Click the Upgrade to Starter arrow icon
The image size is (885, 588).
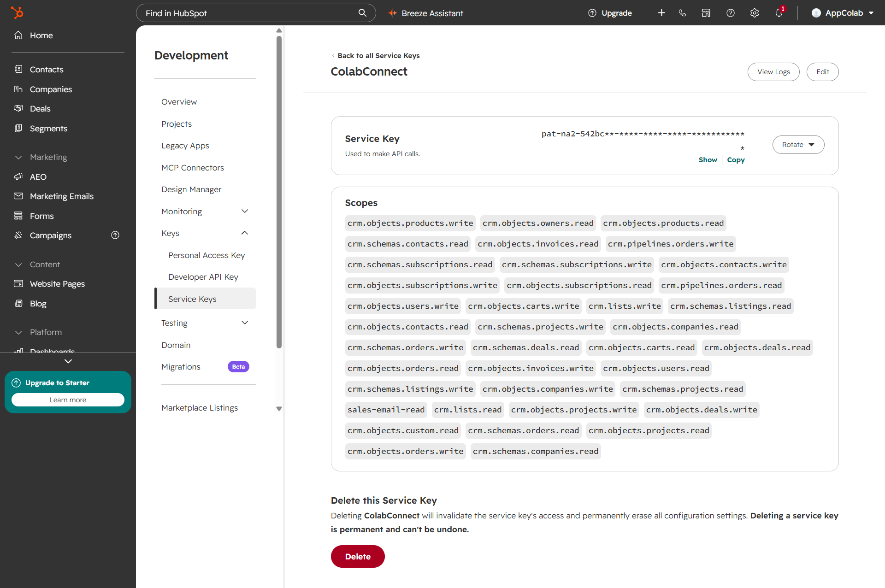16,382
